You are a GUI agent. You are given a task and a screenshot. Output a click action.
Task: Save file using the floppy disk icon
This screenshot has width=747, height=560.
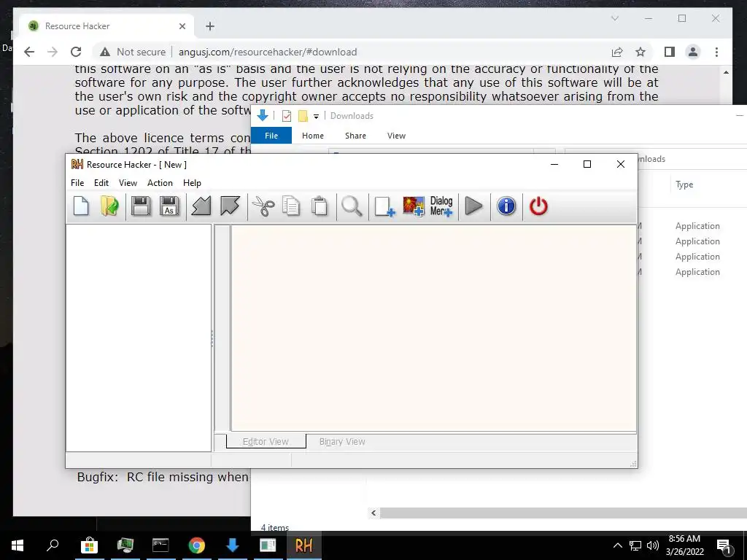141,206
